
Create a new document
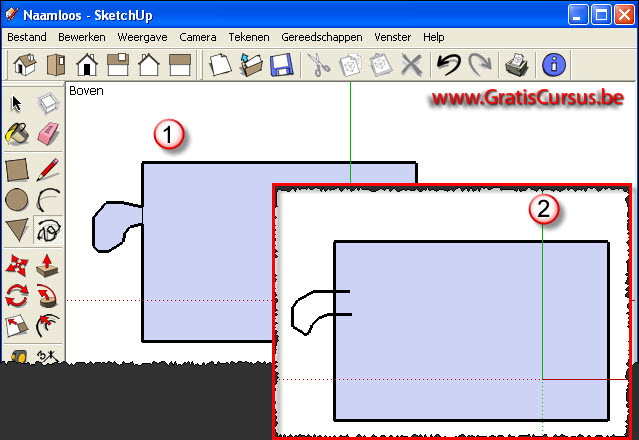(220, 64)
